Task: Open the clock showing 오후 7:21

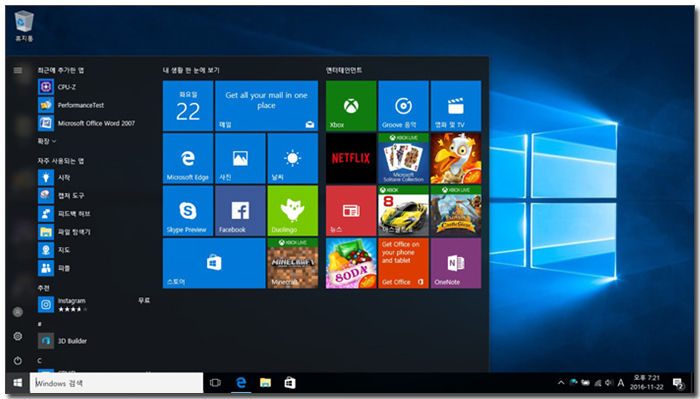Action: pyautogui.click(x=646, y=383)
